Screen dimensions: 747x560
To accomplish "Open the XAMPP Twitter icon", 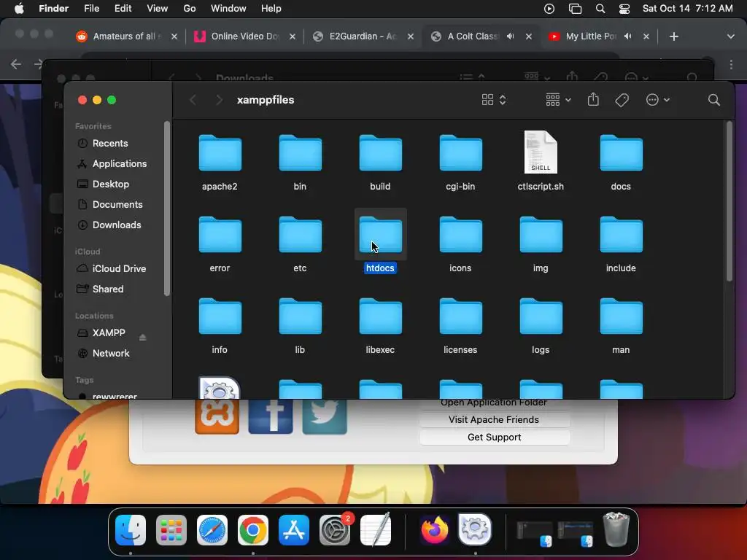I will pos(325,416).
